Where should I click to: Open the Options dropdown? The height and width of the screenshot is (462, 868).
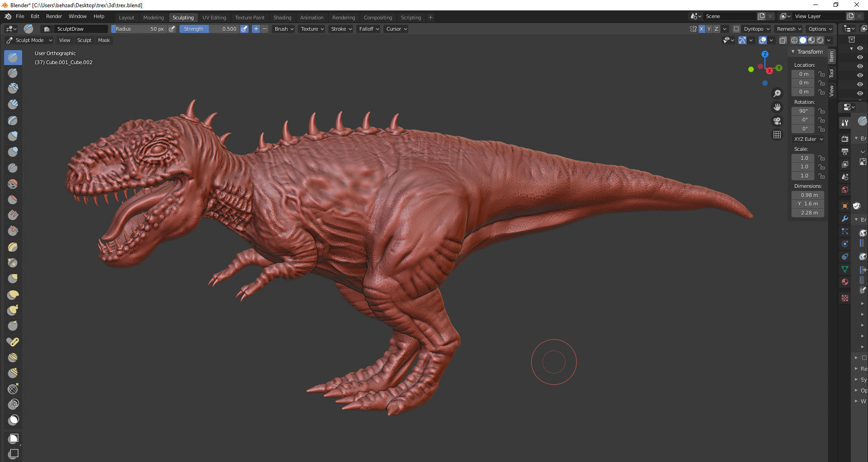tap(820, 29)
